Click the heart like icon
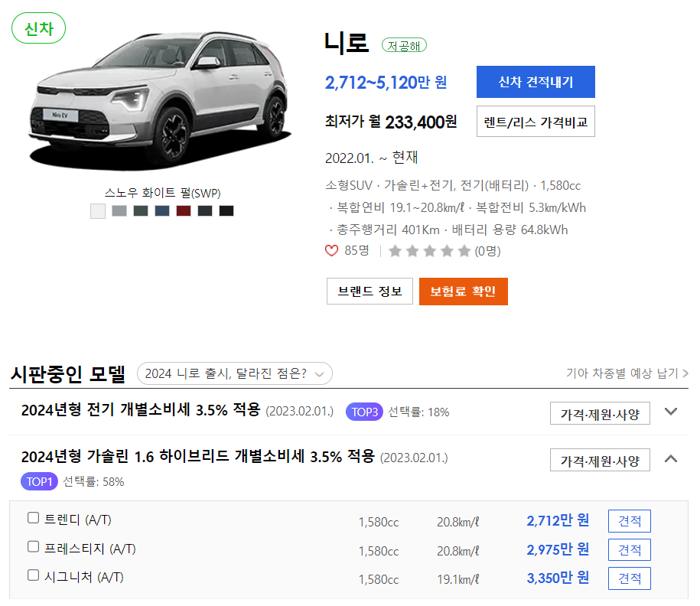 click(332, 250)
